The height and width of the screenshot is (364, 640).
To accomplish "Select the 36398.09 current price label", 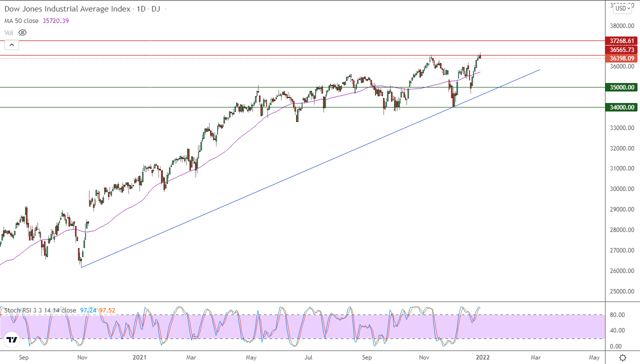I will (x=621, y=58).
